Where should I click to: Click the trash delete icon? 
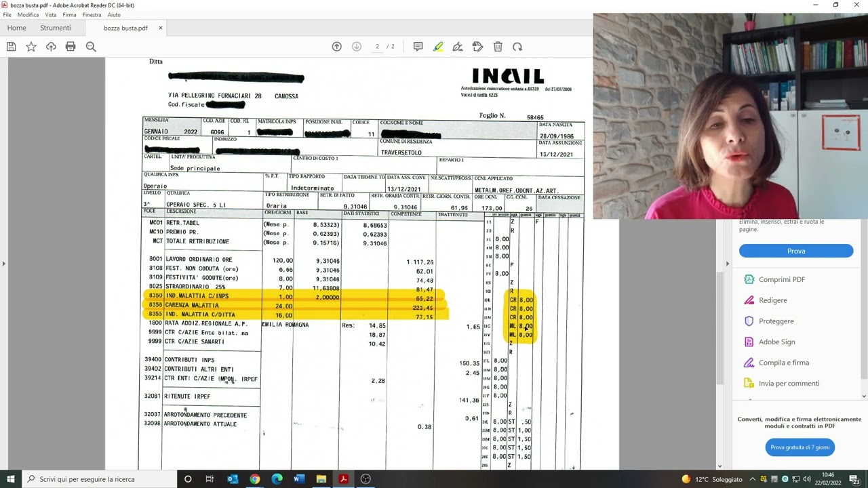point(498,47)
